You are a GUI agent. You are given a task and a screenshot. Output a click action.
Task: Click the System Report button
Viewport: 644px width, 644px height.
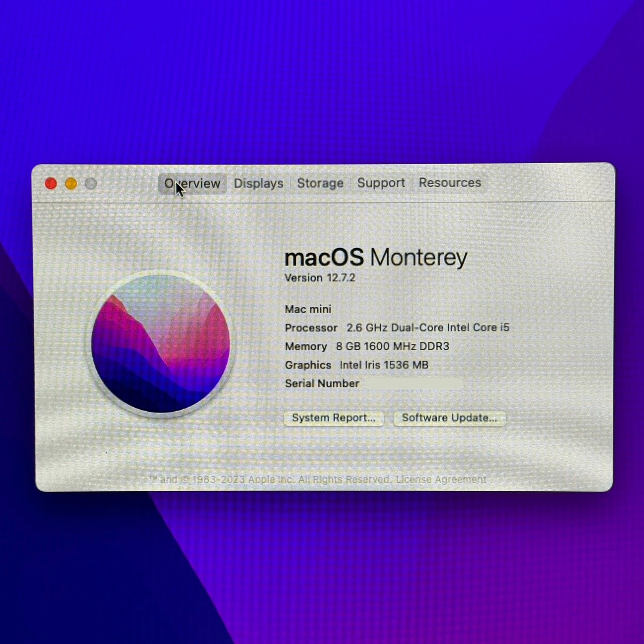333,418
